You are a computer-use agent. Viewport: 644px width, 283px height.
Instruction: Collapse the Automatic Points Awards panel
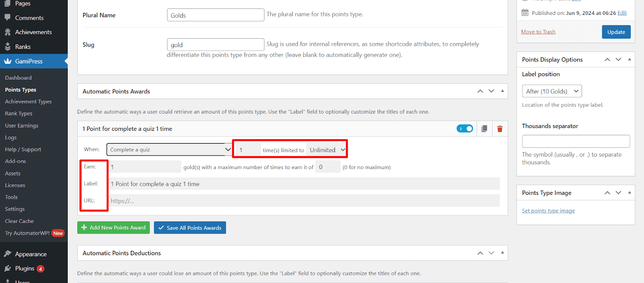(x=502, y=91)
